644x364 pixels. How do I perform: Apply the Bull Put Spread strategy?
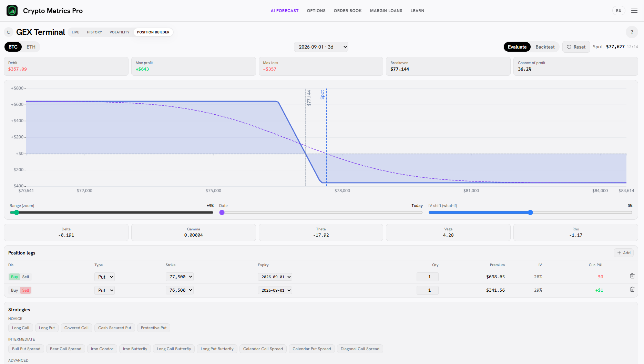(26, 349)
